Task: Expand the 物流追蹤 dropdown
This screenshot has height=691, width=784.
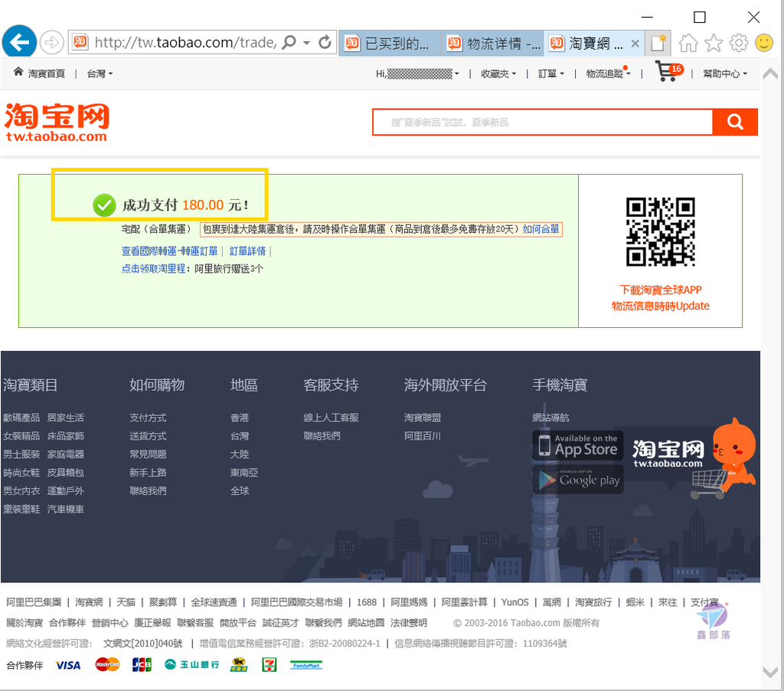Action: click(608, 74)
